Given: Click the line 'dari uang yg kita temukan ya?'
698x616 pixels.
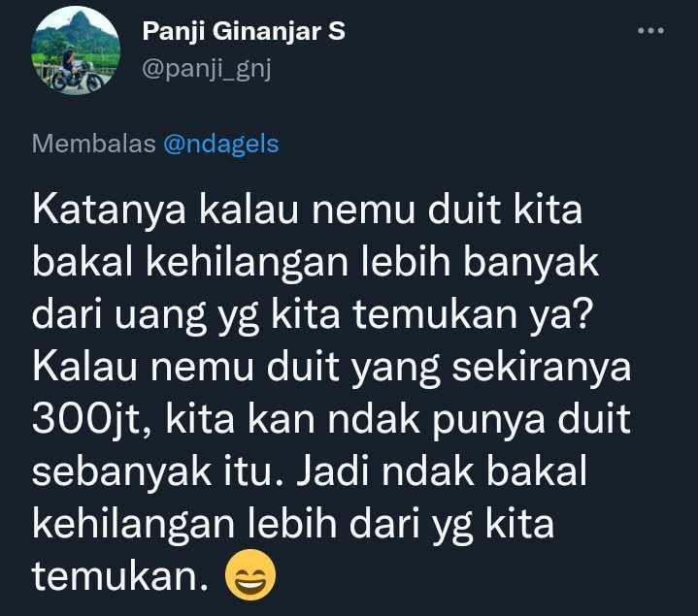Looking at the screenshot, I should tap(313, 314).
